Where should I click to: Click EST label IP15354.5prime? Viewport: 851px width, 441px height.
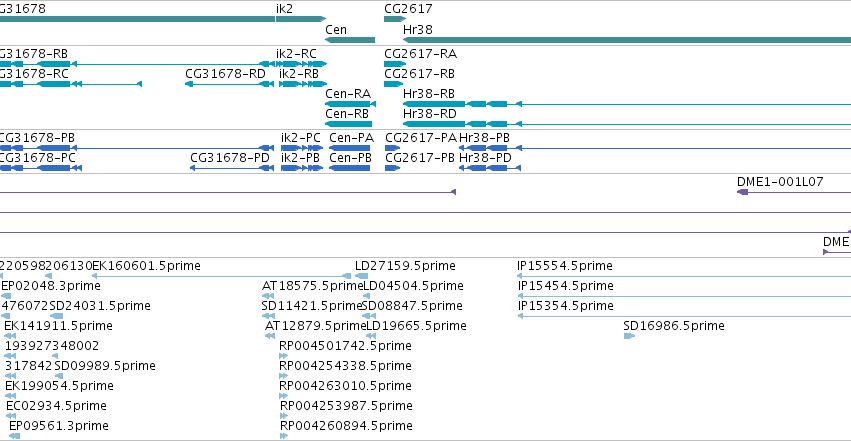pos(566,306)
